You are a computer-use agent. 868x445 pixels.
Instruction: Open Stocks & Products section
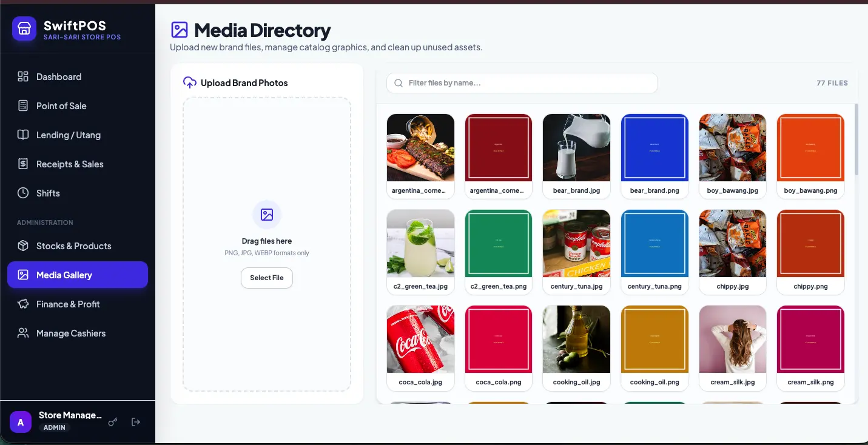pos(78,246)
